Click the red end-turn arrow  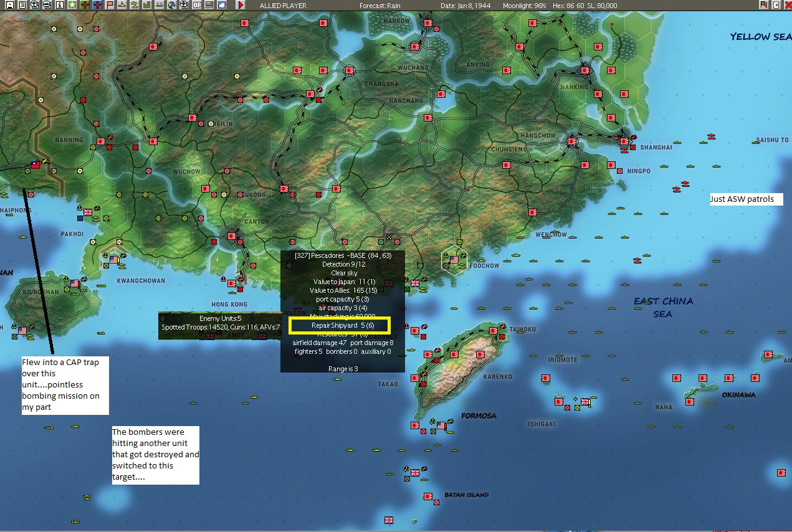coord(241,5)
